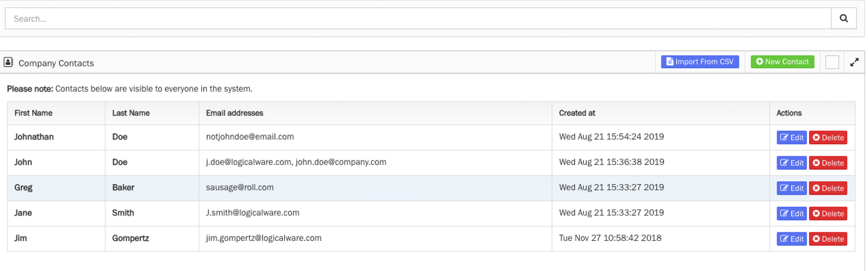Edit the Jim Gompertz contact
Screen dimensions: 868x271
click(x=791, y=239)
